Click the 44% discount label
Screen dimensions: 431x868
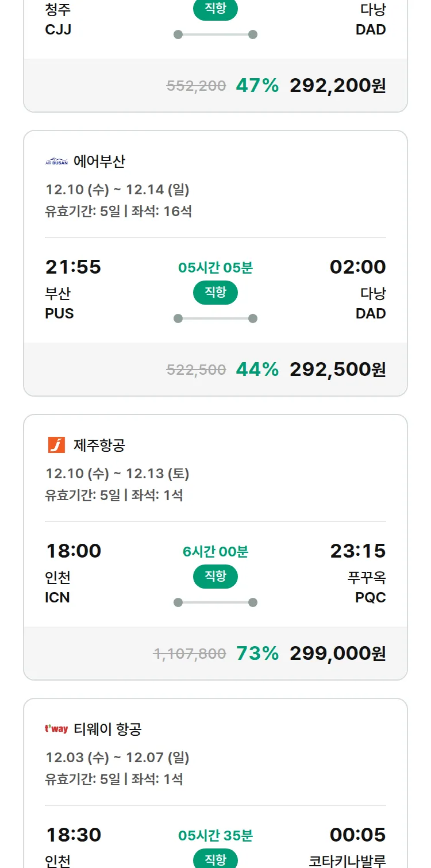257,369
